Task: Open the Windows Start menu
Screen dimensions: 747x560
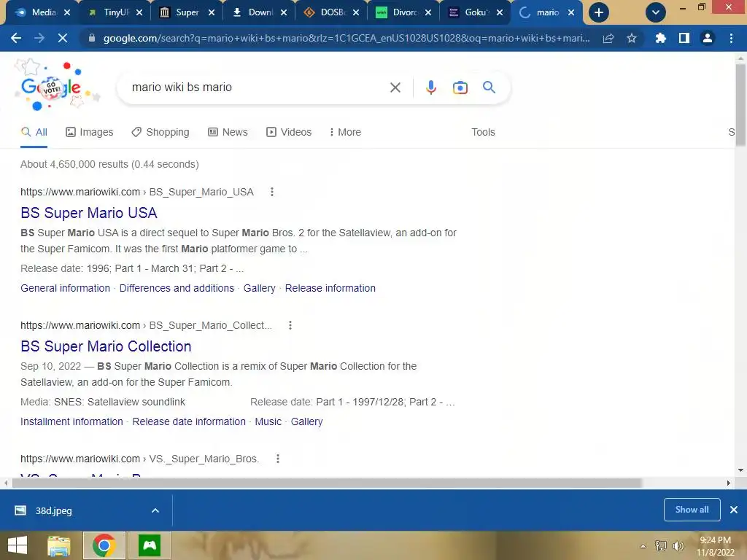Action: (18, 545)
